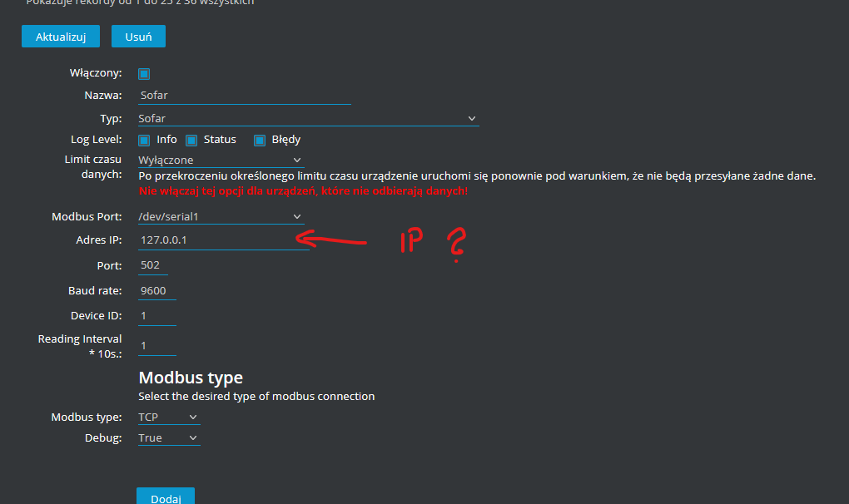Click the Dodaj button
The width and height of the screenshot is (849, 504).
pyautogui.click(x=166, y=497)
